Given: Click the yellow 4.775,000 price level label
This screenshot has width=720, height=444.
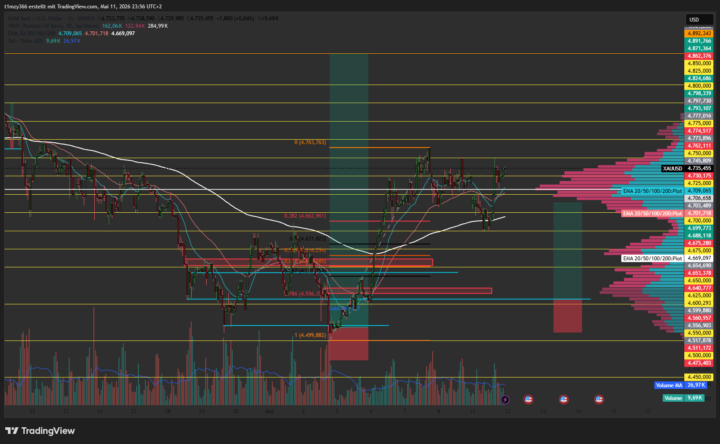Looking at the screenshot, I should pos(699,124).
